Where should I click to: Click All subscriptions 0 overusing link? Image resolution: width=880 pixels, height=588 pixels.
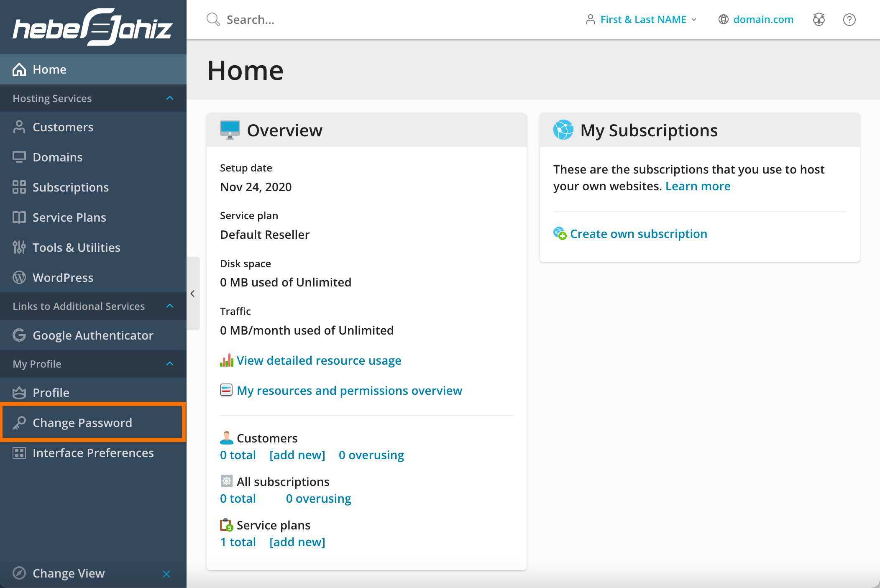point(318,499)
